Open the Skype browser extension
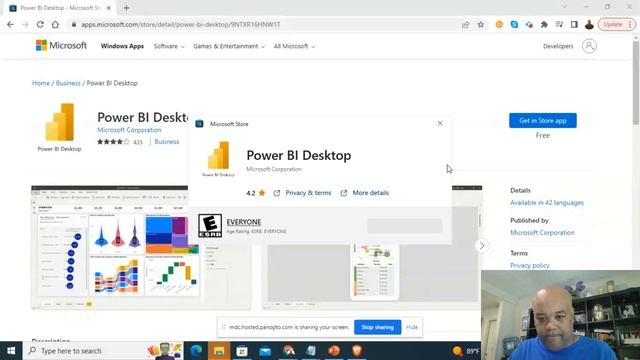Screen dimensions: 640x360 514,24
